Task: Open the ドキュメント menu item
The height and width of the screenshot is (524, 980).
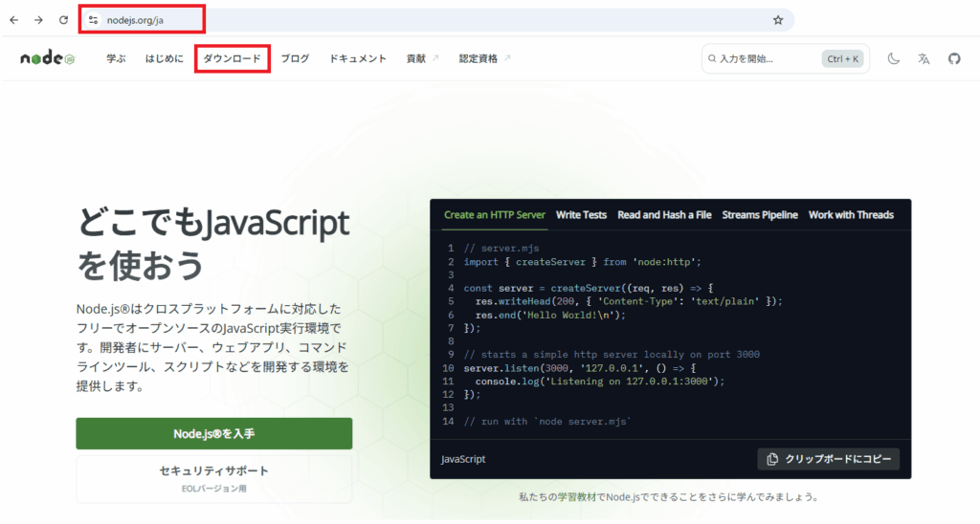Action: (x=358, y=58)
